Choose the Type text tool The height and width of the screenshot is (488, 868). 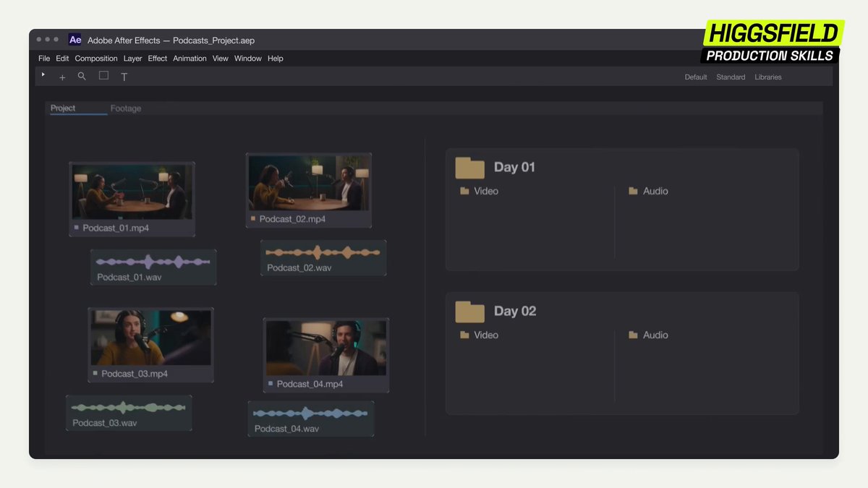point(124,77)
